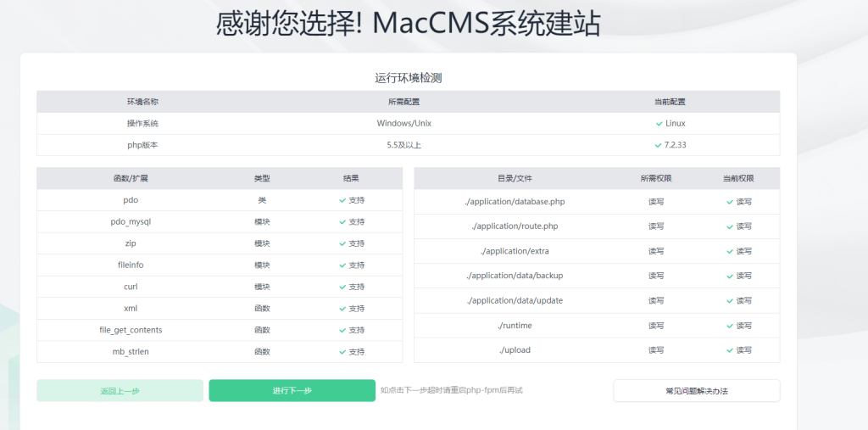Screen dimensions: 868x430
Task: Click the mb_strlen function name
Action: [x=131, y=351]
